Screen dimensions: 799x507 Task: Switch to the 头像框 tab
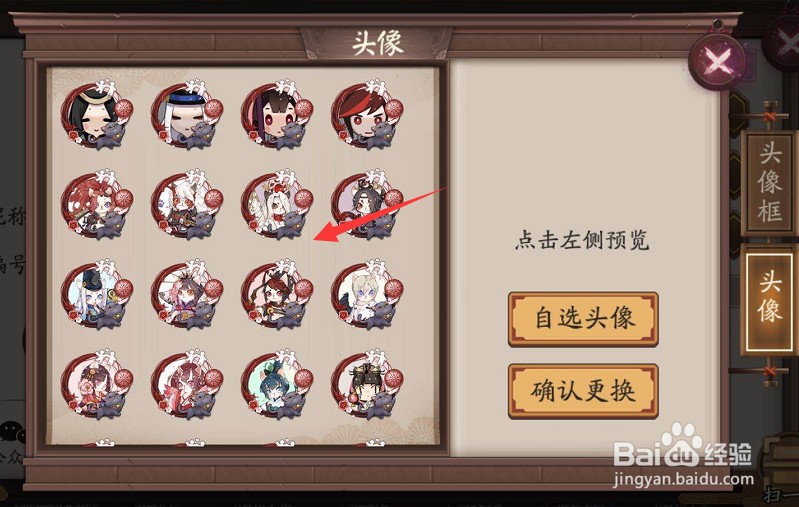769,183
